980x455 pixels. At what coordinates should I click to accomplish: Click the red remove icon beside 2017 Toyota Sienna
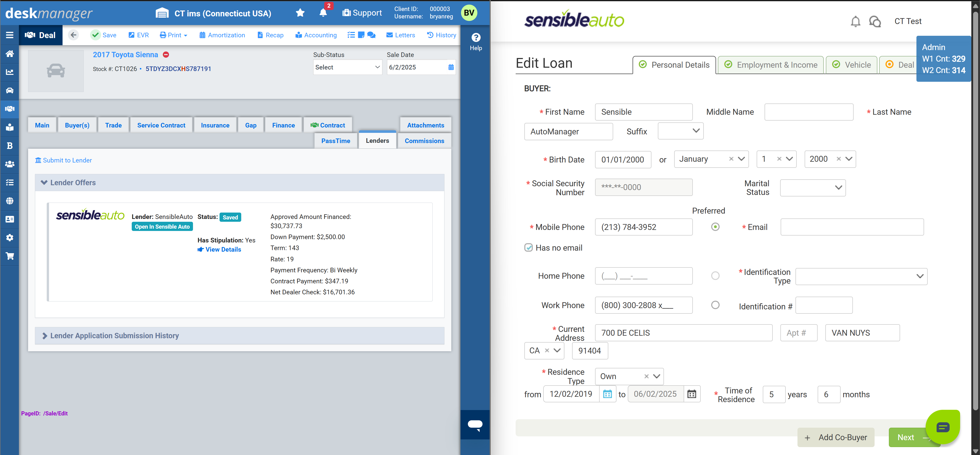click(x=166, y=54)
